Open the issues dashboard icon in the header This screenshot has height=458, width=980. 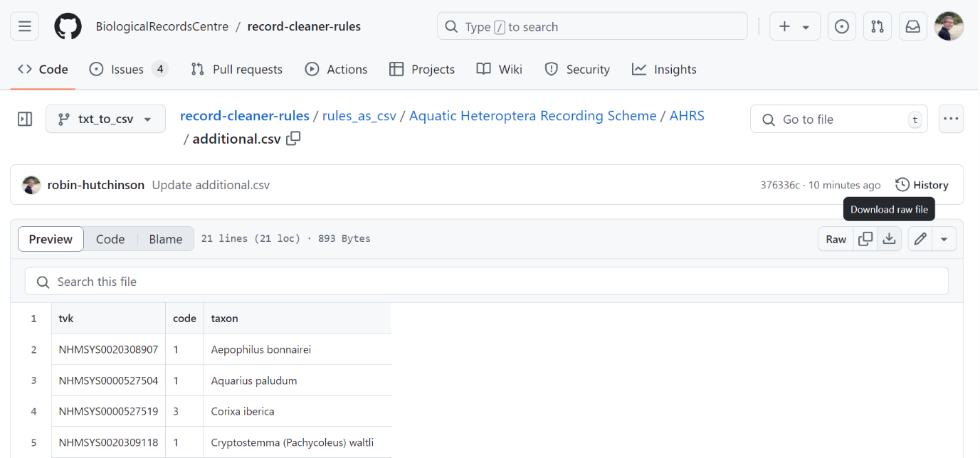coord(841,26)
